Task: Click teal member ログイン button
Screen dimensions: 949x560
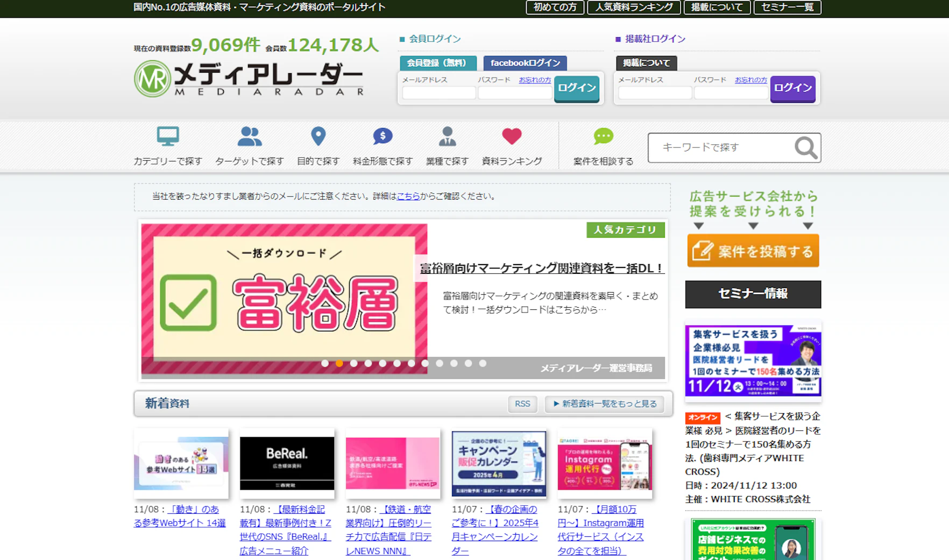Action: click(577, 88)
